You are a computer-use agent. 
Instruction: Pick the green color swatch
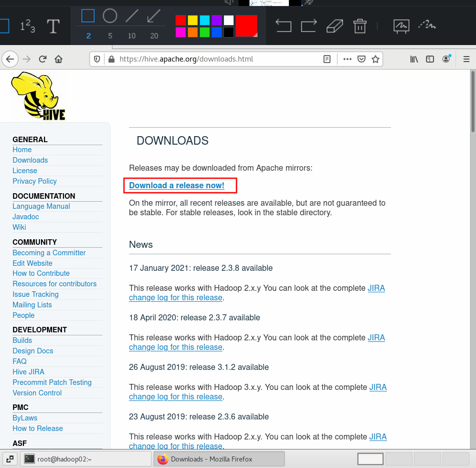pyautogui.click(x=204, y=32)
